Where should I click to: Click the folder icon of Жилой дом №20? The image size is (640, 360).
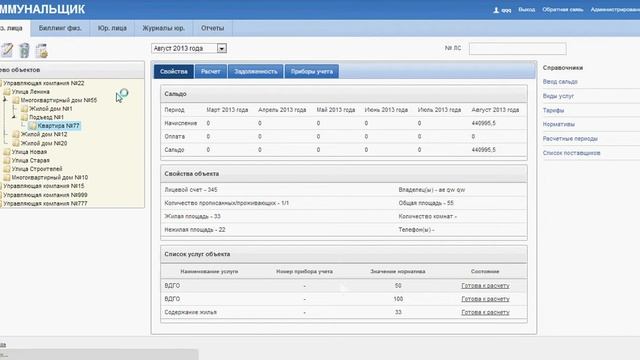coord(16,143)
